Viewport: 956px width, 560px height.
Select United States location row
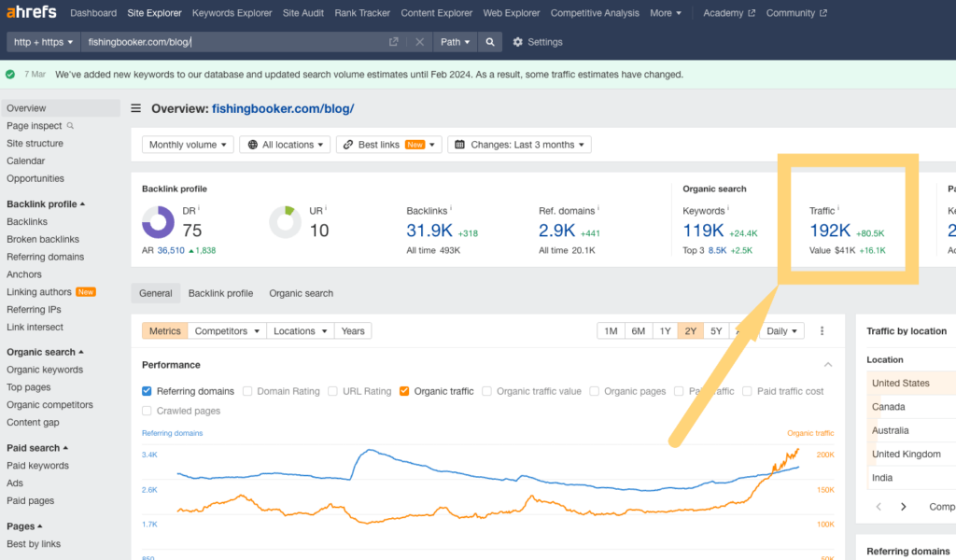tap(911, 383)
